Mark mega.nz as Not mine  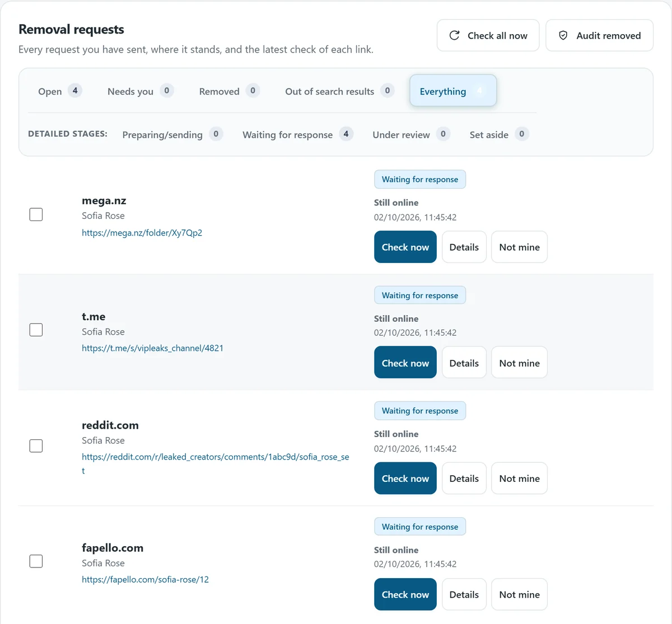[520, 247]
